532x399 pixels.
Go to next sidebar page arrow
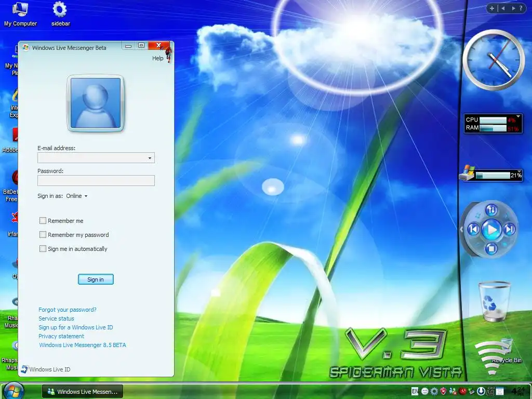[513, 8]
